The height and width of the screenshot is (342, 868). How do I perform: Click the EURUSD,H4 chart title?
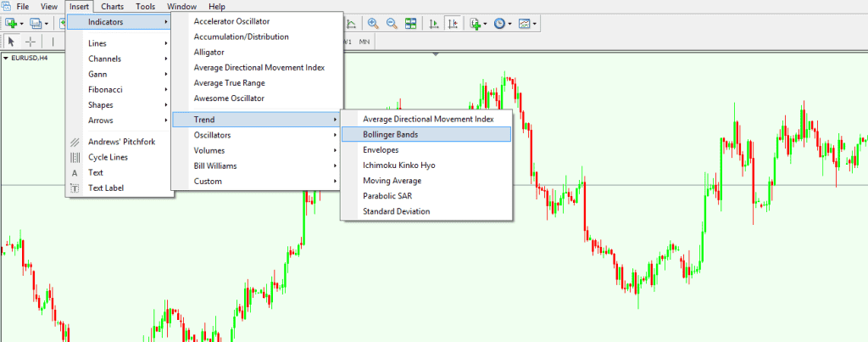coord(29,58)
